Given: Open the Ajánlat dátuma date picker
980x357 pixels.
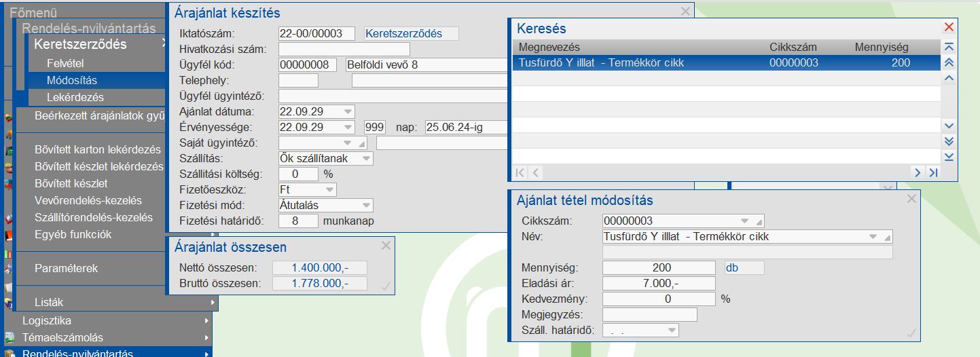Looking at the screenshot, I should 348,111.
